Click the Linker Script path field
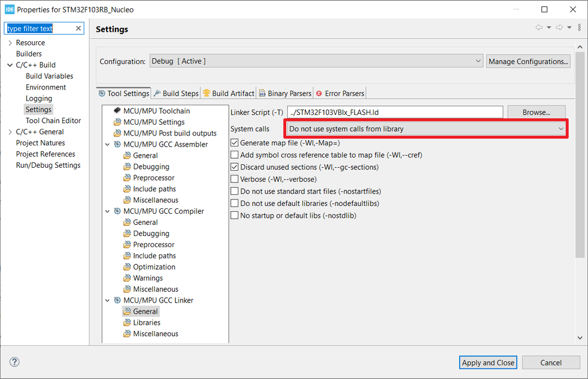The image size is (588, 379). coord(394,112)
